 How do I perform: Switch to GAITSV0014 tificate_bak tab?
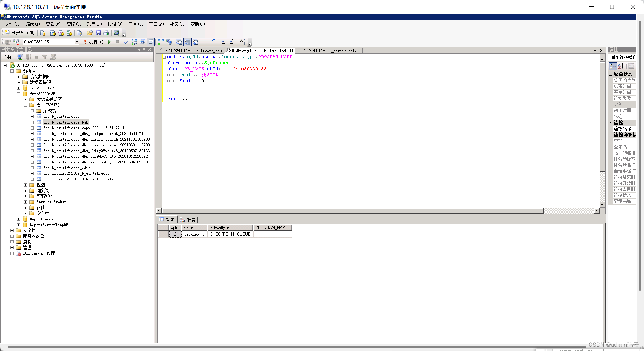pos(194,51)
